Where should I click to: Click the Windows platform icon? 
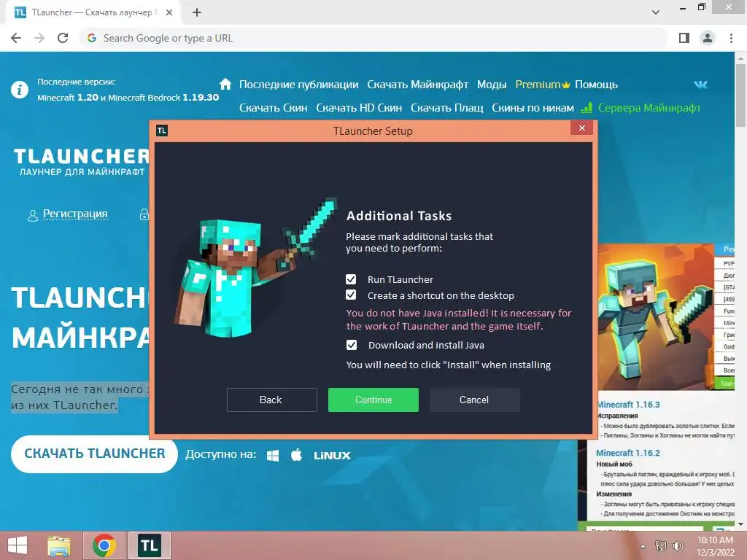273,455
